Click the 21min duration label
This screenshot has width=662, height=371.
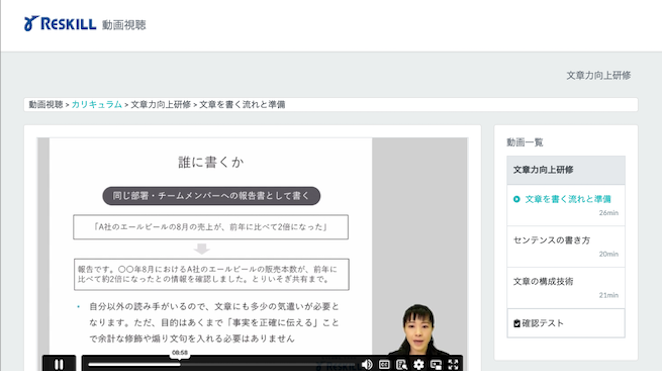click(608, 295)
